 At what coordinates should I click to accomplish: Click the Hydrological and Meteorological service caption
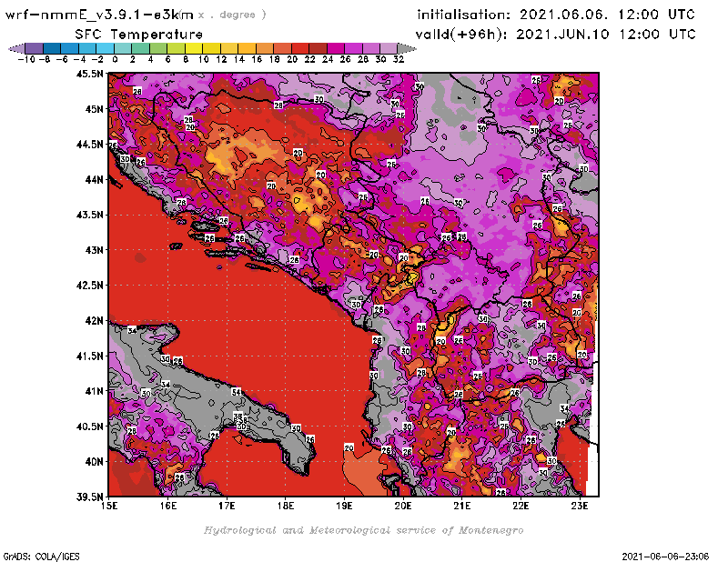tap(363, 530)
